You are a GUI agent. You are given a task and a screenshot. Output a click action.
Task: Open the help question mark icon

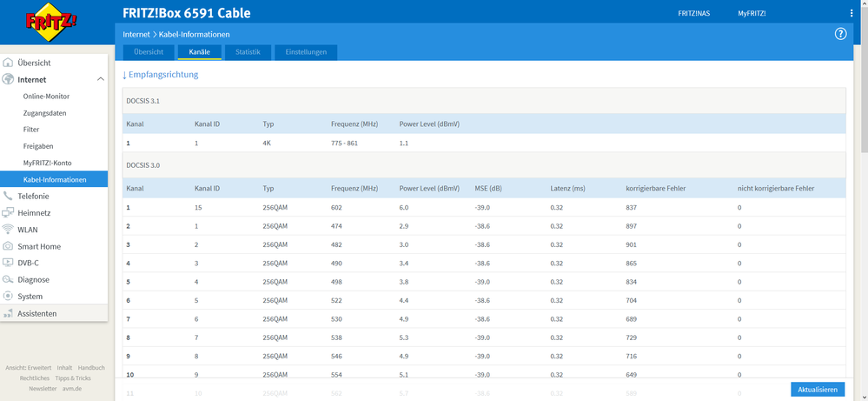pos(840,34)
